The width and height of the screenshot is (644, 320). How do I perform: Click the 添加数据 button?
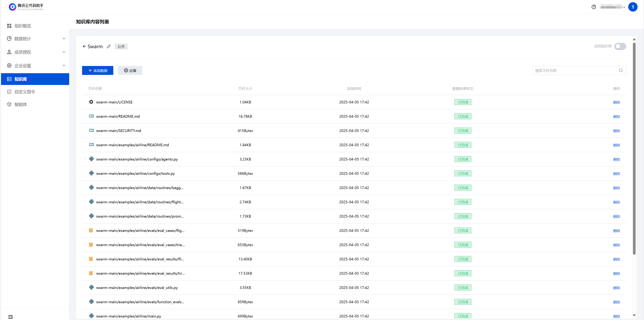(98, 71)
